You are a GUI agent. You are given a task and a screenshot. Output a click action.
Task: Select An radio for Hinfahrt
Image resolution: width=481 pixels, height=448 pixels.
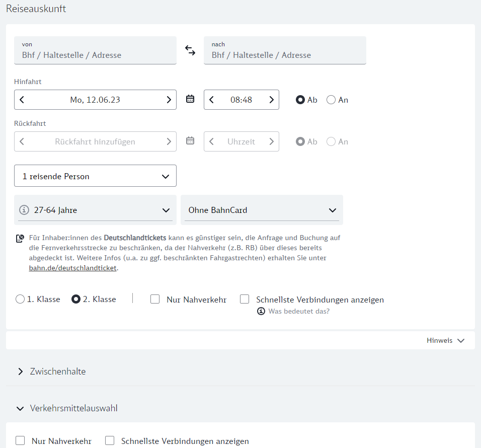(331, 100)
